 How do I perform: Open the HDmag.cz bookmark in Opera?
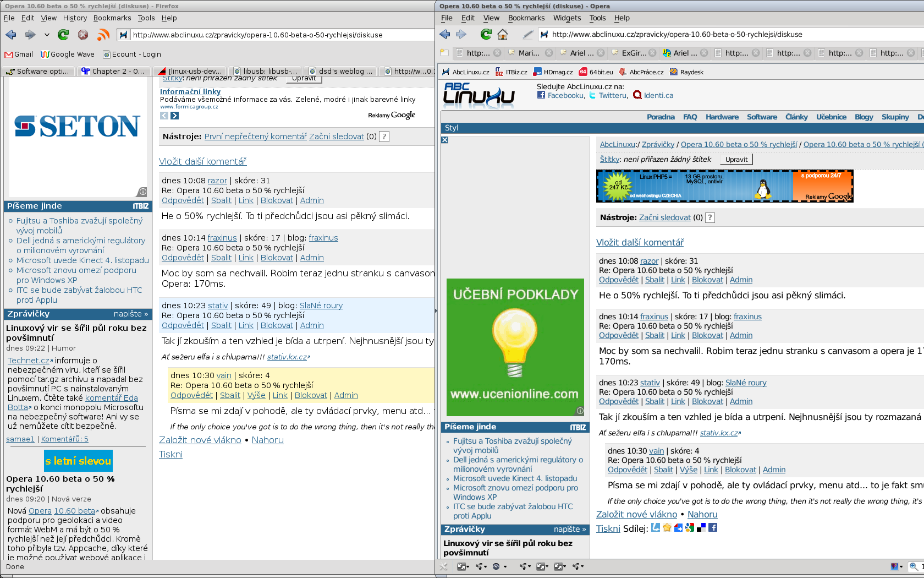553,72
